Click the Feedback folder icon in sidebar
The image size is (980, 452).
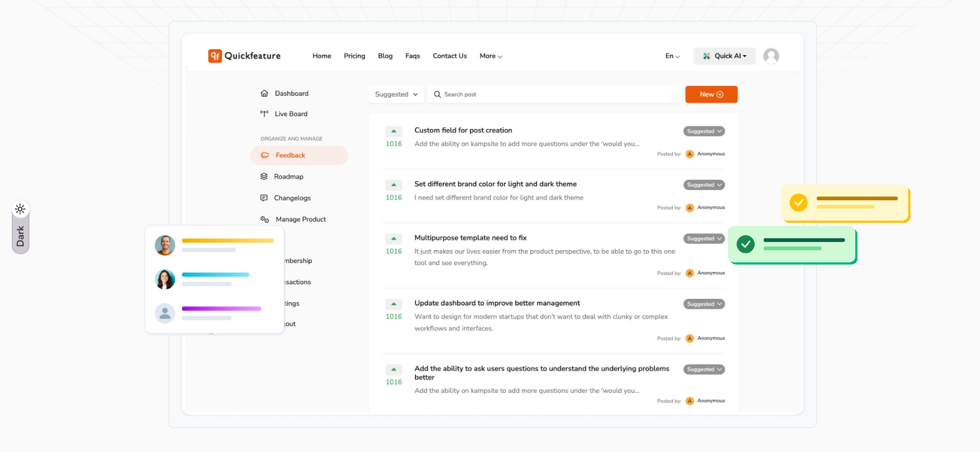coord(265,155)
